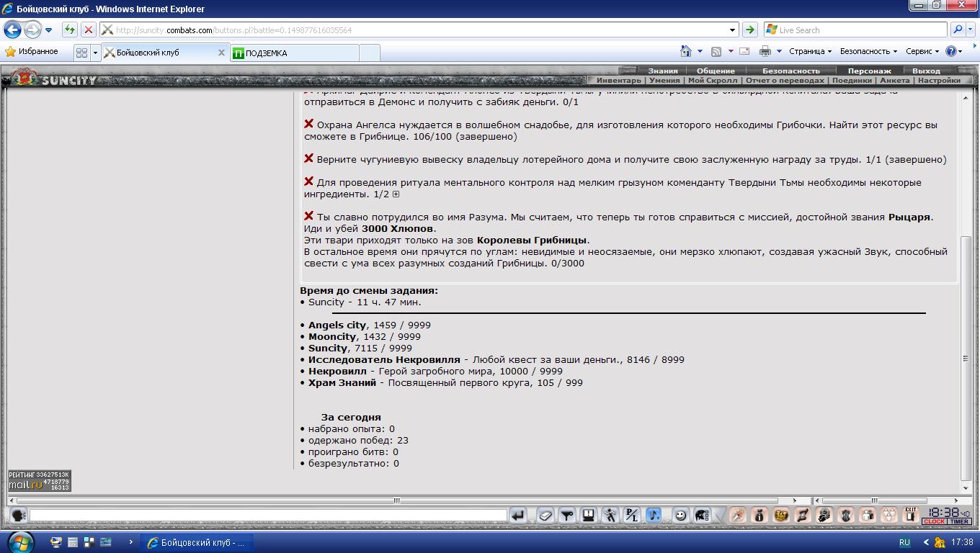This screenshot has height=553, width=980.
Task: Click the compass icon in bottom bar
Action: tap(738, 515)
